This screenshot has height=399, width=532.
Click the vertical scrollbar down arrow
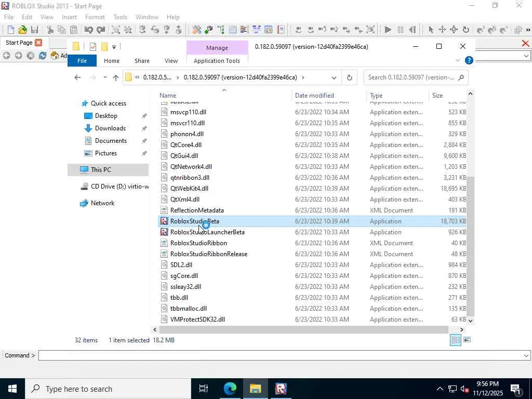[470, 320]
